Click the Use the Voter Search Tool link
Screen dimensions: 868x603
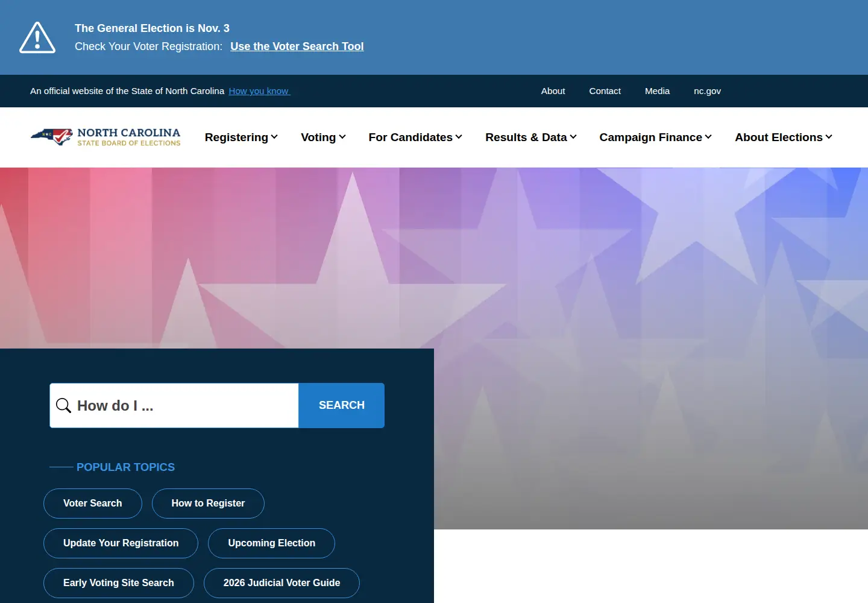pyautogui.click(x=297, y=46)
